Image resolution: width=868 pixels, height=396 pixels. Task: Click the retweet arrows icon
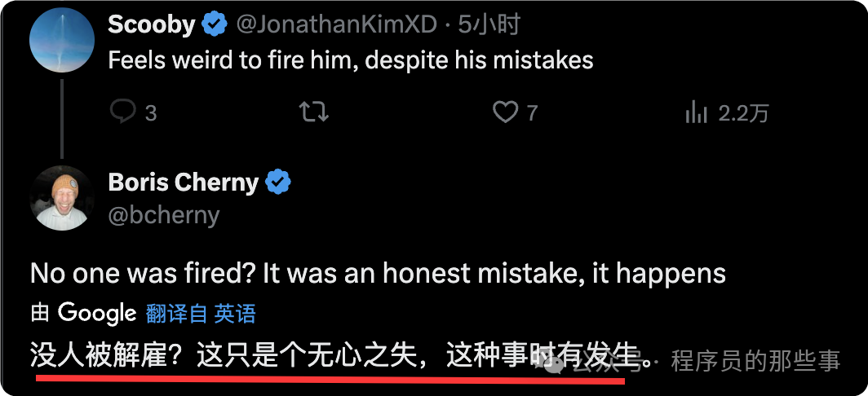tap(313, 112)
